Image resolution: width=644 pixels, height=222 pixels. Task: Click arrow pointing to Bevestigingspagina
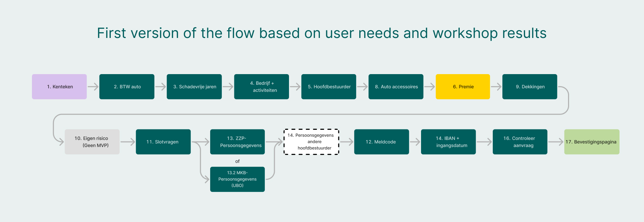click(x=556, y=142)
